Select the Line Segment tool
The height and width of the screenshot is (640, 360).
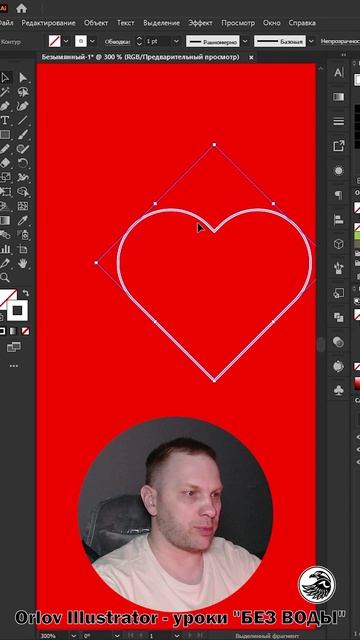(x=23, y=120)
